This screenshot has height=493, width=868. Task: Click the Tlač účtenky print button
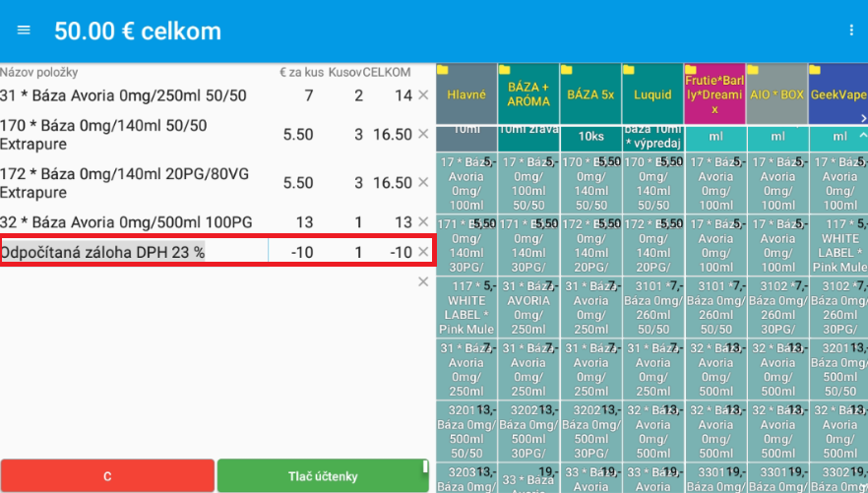[x=323, y=475]
